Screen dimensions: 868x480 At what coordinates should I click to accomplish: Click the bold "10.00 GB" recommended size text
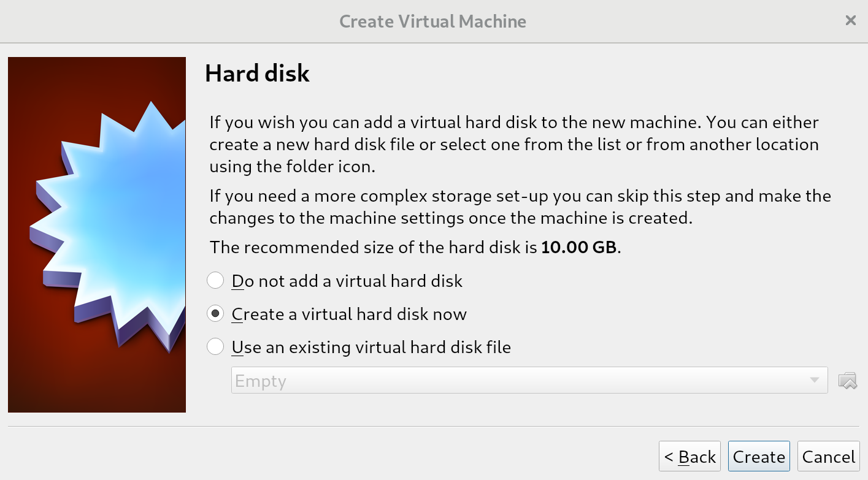pyautogui.click(x=580, y=248)
